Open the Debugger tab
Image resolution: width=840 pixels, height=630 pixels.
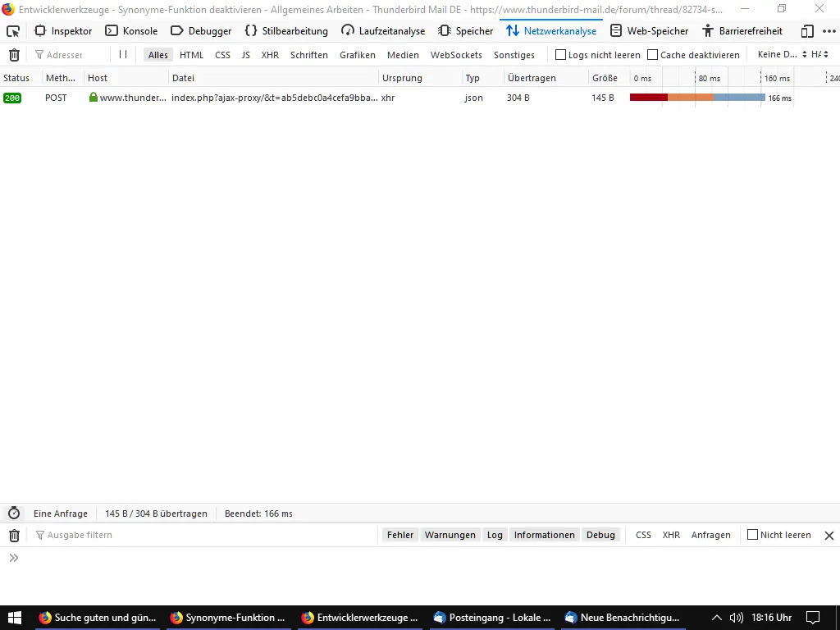point(201,31)
